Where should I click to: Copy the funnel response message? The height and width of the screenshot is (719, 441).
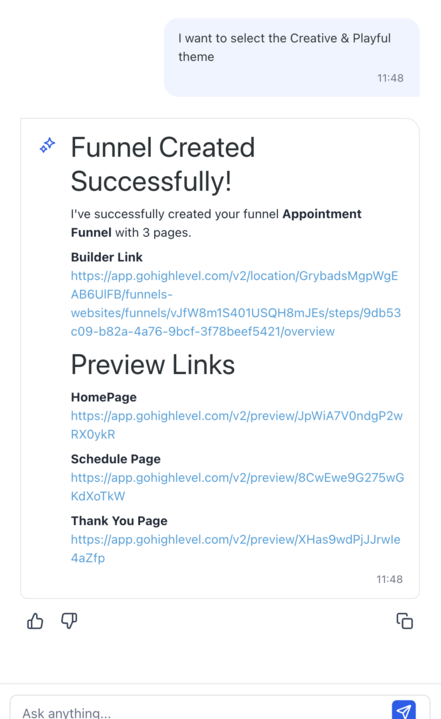click(x=404, y=621)
